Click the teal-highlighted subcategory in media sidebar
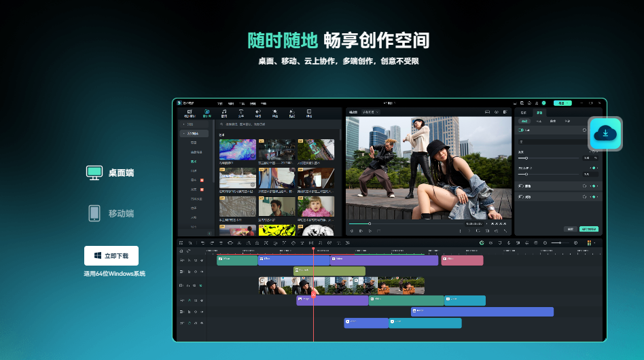This screenshot has height=360, width=644. coord(194,162)
